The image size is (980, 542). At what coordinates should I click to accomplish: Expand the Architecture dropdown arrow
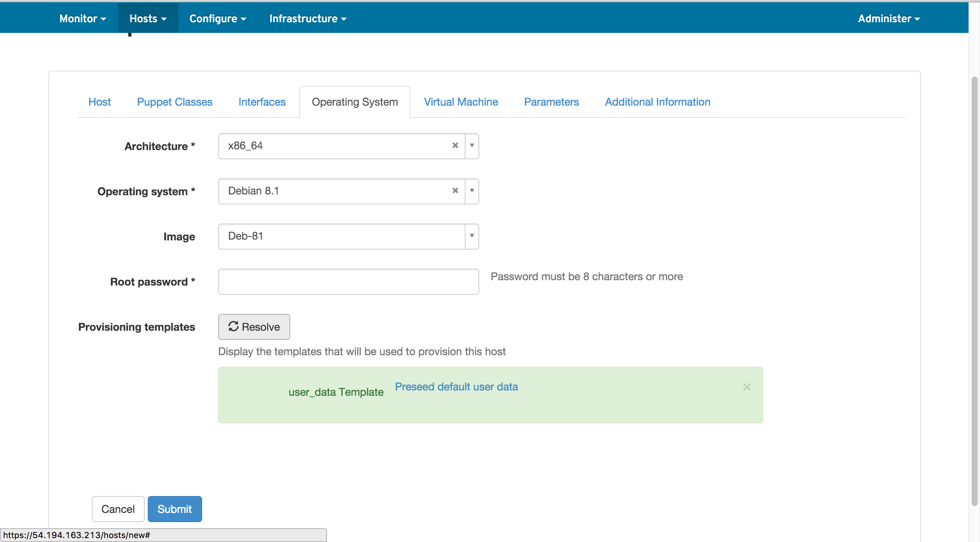(x=472, y=145)
